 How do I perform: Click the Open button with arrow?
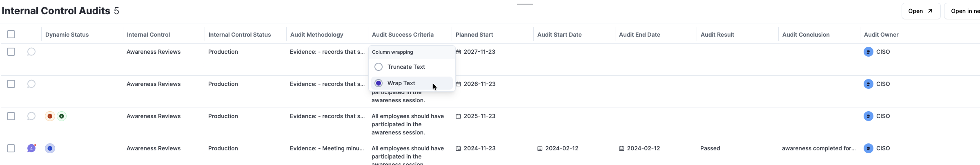click(x=920, y=11)
